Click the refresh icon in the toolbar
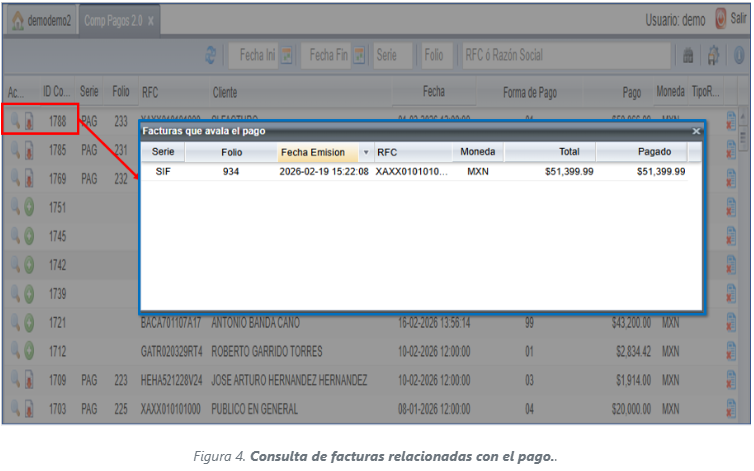Viewport: 754px width, 471px height. [211, 56]
